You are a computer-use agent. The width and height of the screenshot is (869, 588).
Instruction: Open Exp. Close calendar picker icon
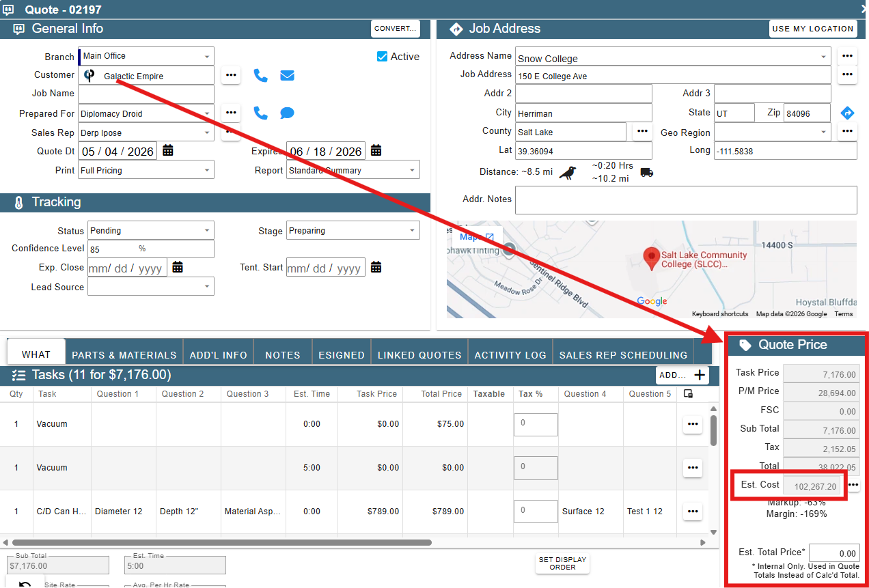click(x=178, y=267)
